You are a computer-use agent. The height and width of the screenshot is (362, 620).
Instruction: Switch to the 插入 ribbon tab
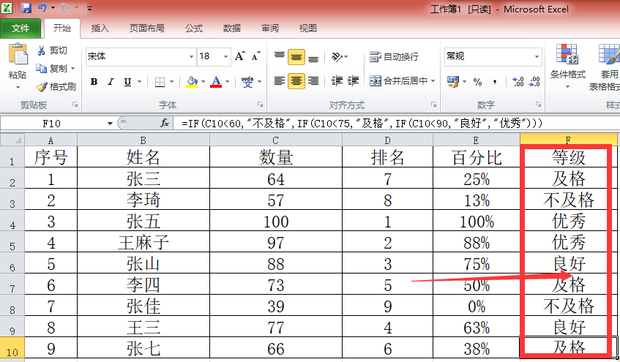(100, 28)
